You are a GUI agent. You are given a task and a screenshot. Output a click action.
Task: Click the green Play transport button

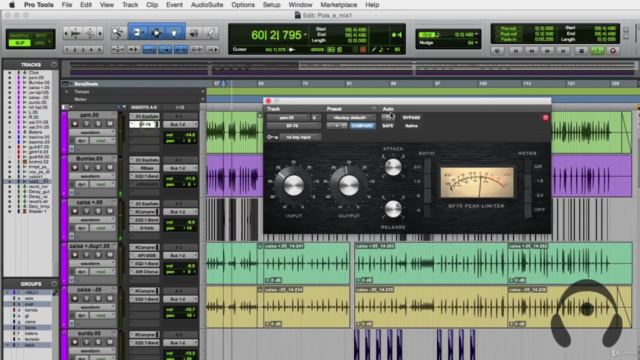[x=597, y=51]
